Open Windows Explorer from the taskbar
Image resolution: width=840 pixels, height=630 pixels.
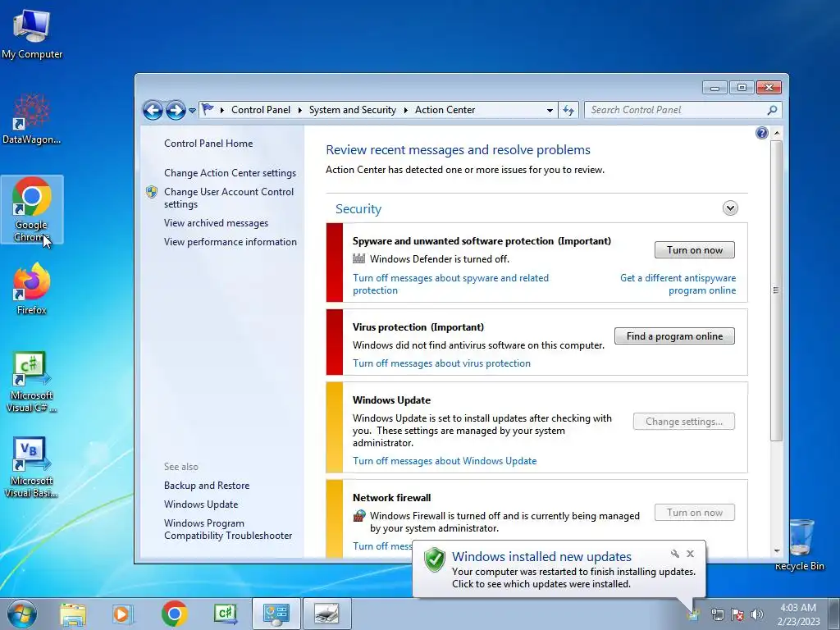click(x=73, y=614)
